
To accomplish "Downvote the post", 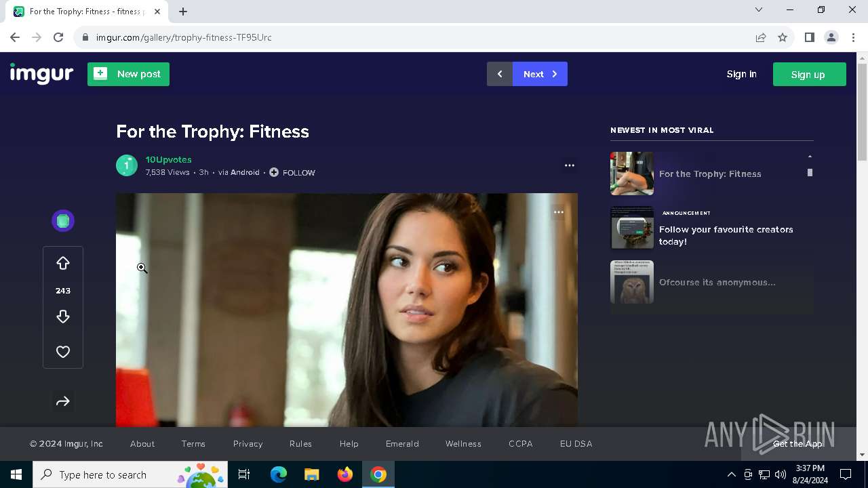I will pos(63,317).
